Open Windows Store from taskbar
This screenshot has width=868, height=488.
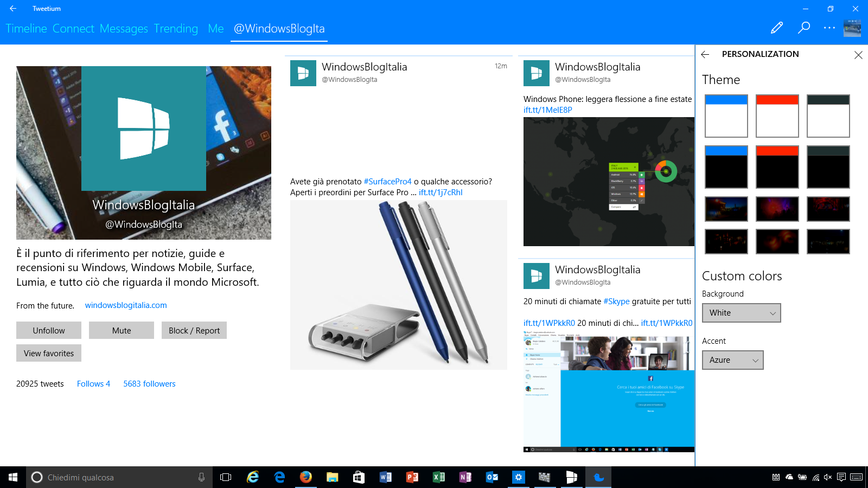point(359,477)
